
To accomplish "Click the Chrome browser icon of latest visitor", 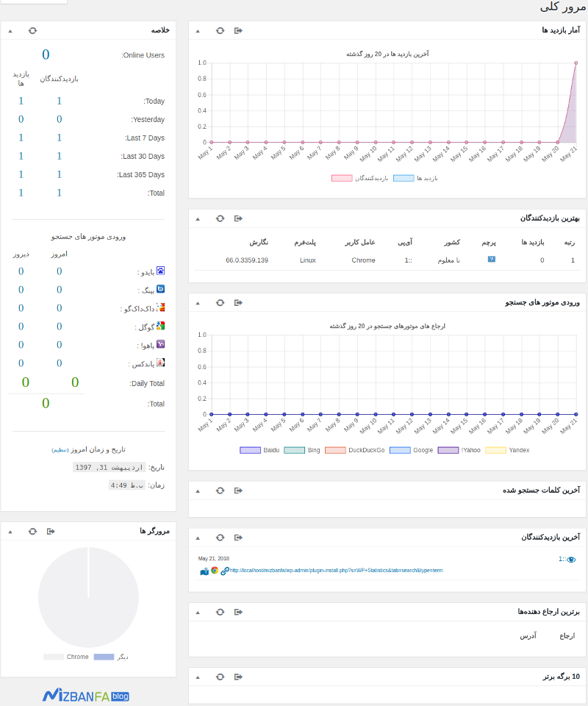I will 215,571.
